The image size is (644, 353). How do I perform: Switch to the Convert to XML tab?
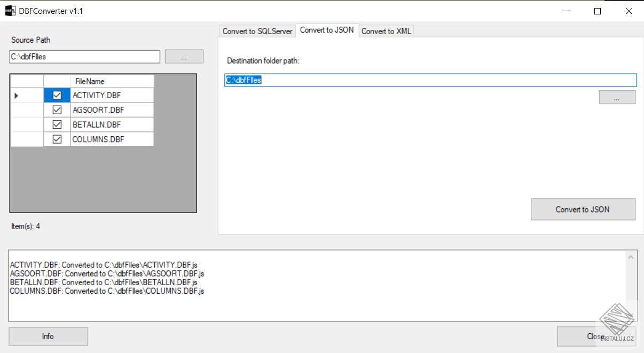[386, 31]
